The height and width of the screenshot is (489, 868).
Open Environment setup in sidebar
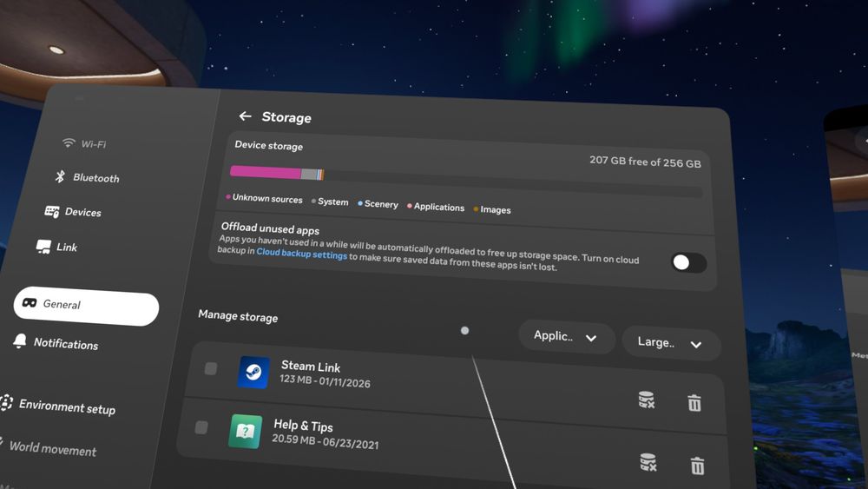tap(57, 406)
